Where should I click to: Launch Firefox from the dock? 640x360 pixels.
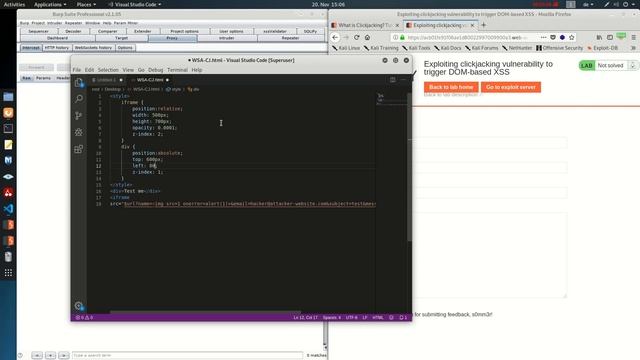8,113
